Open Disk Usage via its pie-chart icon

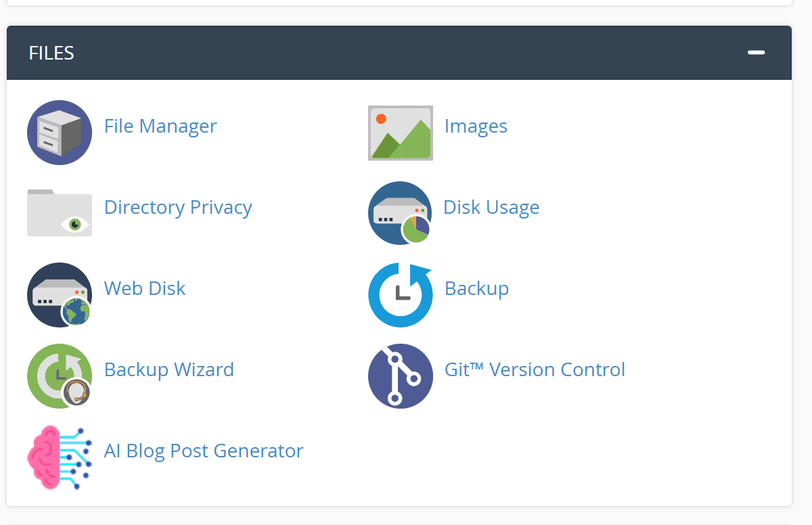point(400,213)
